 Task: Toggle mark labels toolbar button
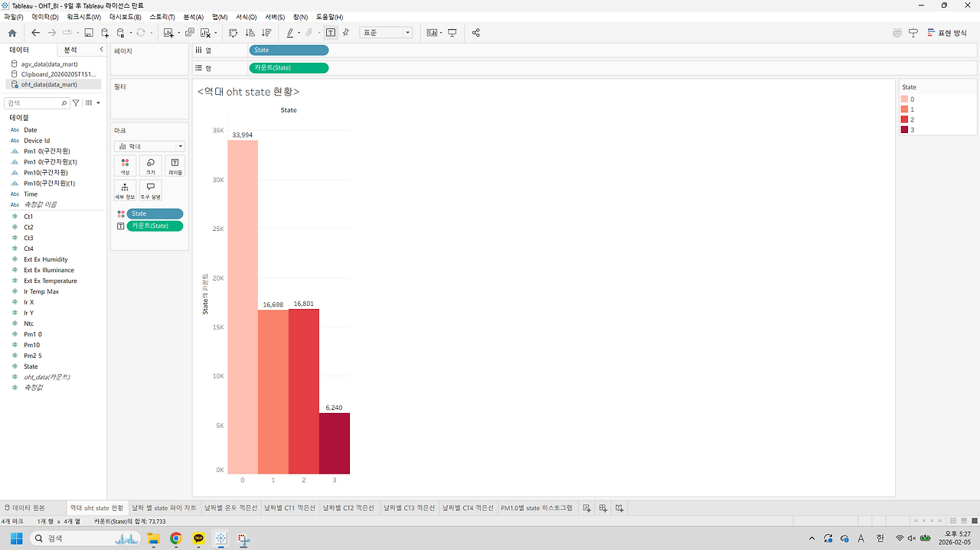pos(330,33)
